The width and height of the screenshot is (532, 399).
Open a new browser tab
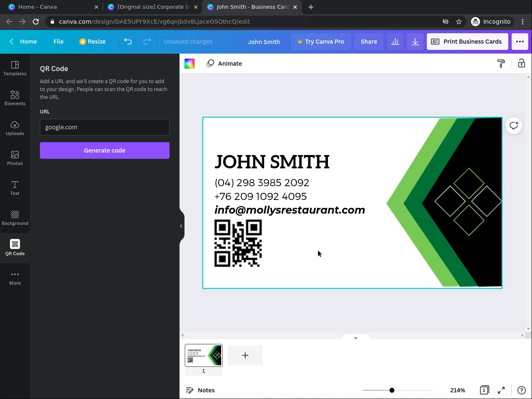pos(311,7)
